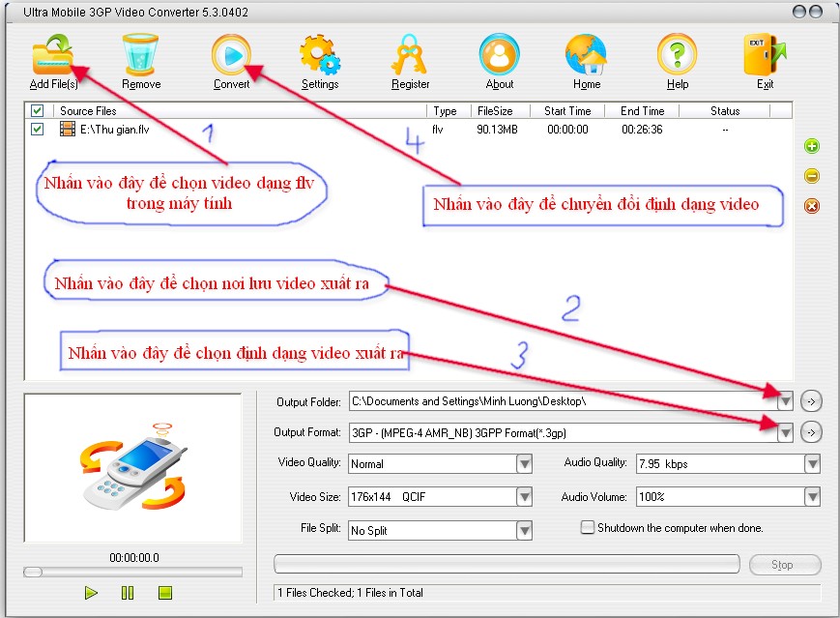Click the phone preview thumbnail
This screenshot has width=840, height=618.
[x=133, y=468]
